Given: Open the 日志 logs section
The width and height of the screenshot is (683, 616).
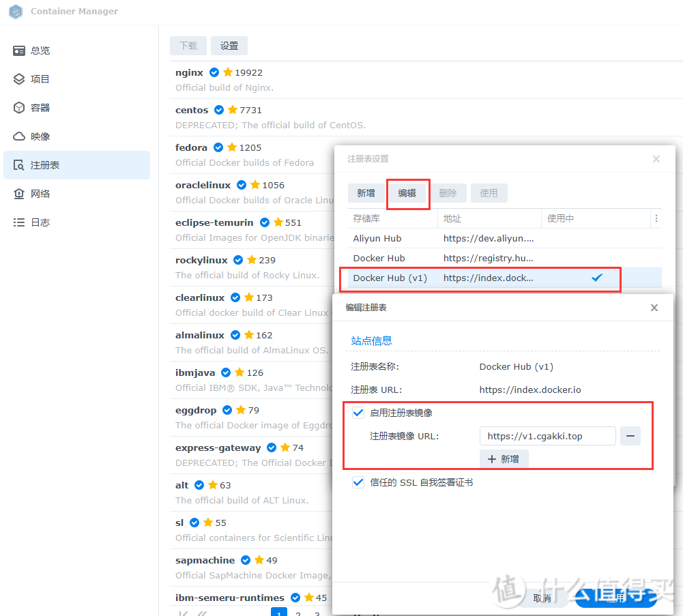Looking at the screenshot, I should [x=40, y=222].
